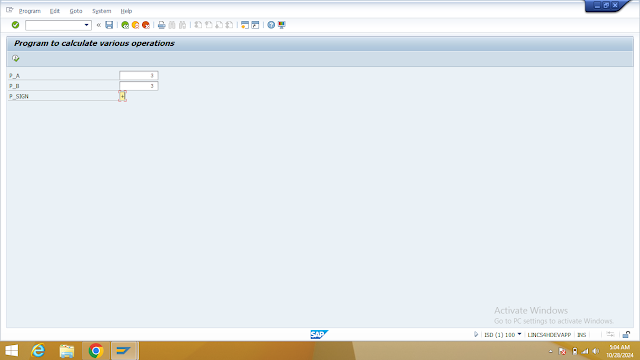
Task: Open the Edit menu
Action: pos(55,11)
